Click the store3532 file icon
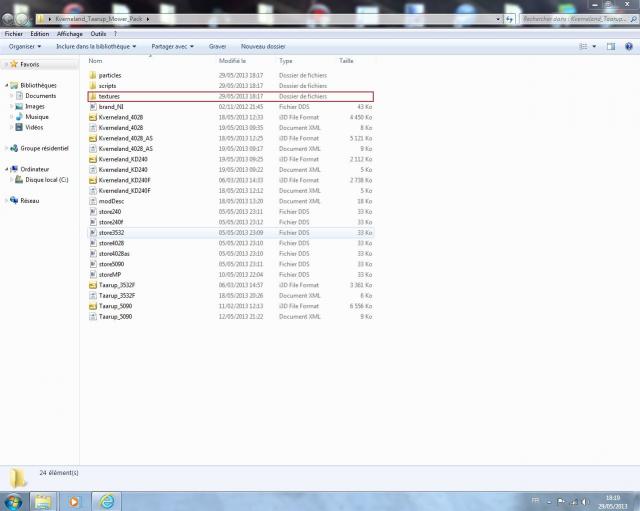The height and width of the screenshot is (511, 640). tap(93, 233)
